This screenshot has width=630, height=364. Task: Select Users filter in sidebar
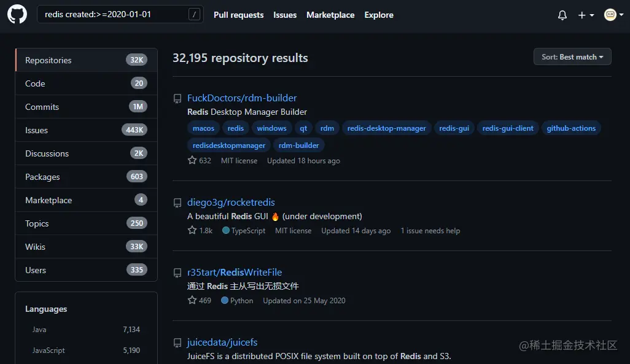point(86,269)
